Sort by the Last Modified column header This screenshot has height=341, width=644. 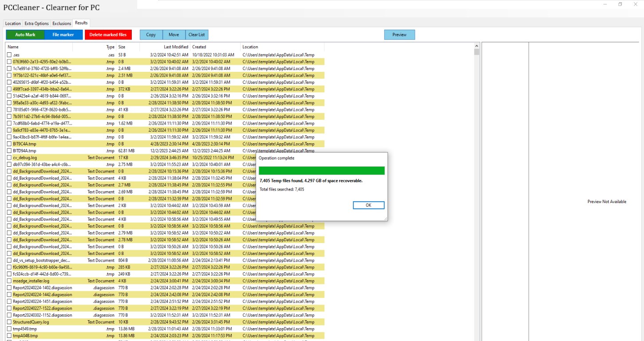pos(165,47)
